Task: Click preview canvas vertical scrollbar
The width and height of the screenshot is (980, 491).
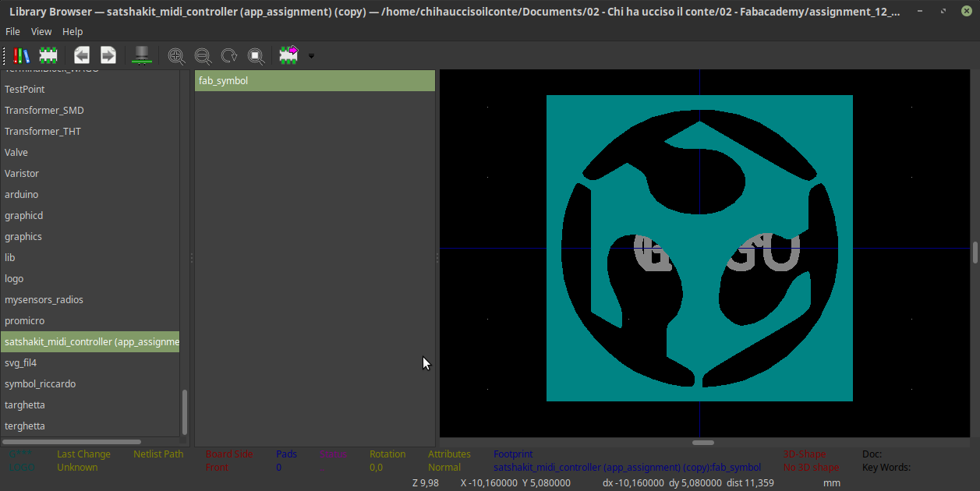Action: tap(975, 253)
